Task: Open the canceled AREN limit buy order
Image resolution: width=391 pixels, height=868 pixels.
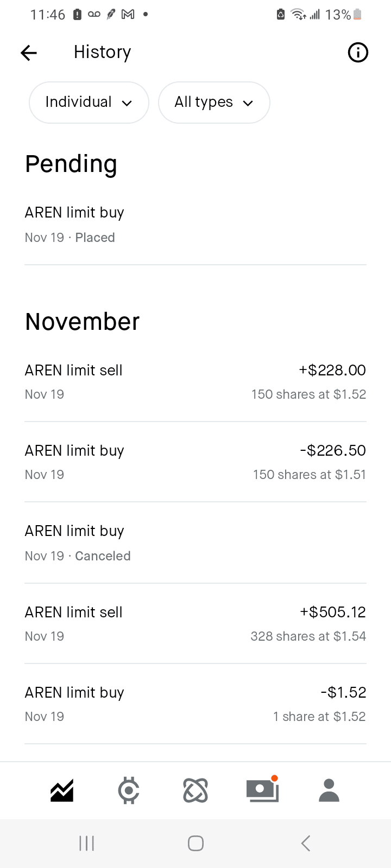Action: tap(195, 542)
